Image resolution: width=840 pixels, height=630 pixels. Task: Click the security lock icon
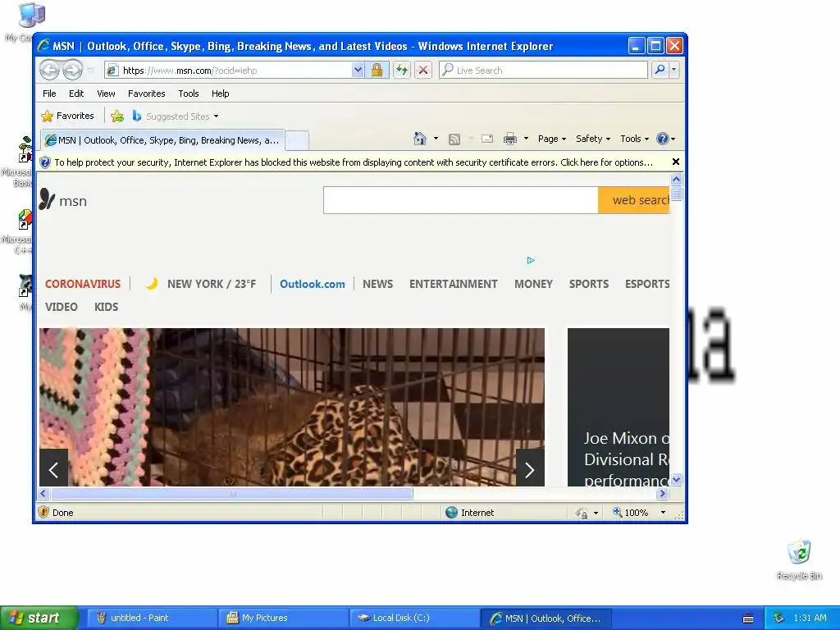(x=377, y=71)
